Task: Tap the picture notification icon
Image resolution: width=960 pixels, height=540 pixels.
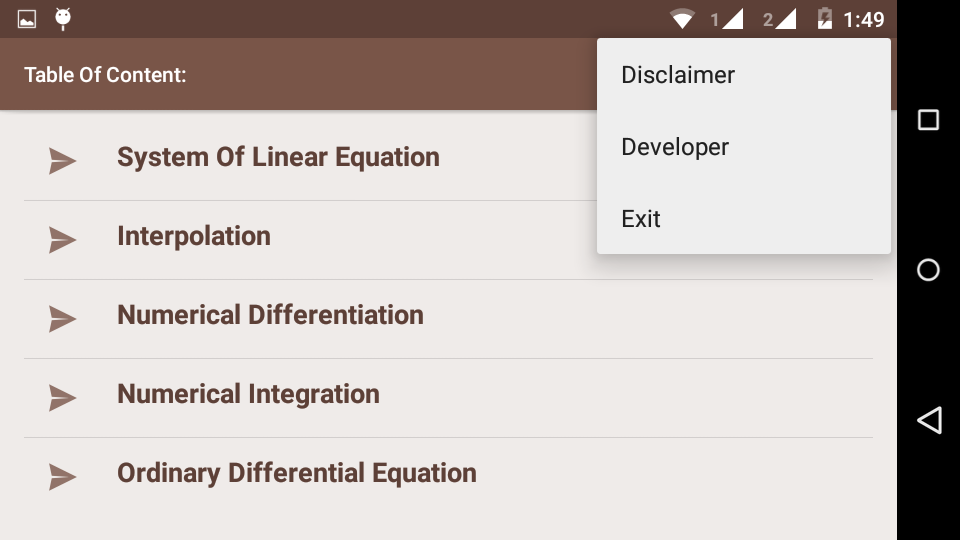Action: click(x=27, y=19)
